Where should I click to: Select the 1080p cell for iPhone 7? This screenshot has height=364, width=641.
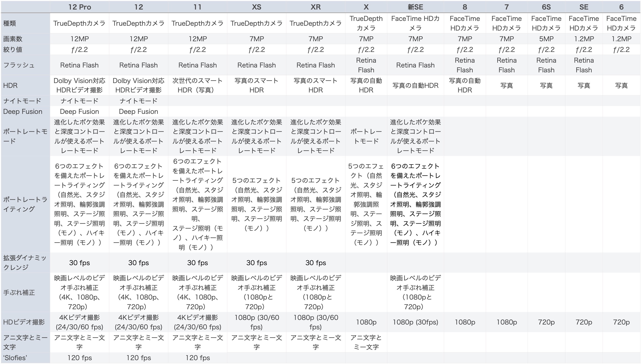(506, 322)
